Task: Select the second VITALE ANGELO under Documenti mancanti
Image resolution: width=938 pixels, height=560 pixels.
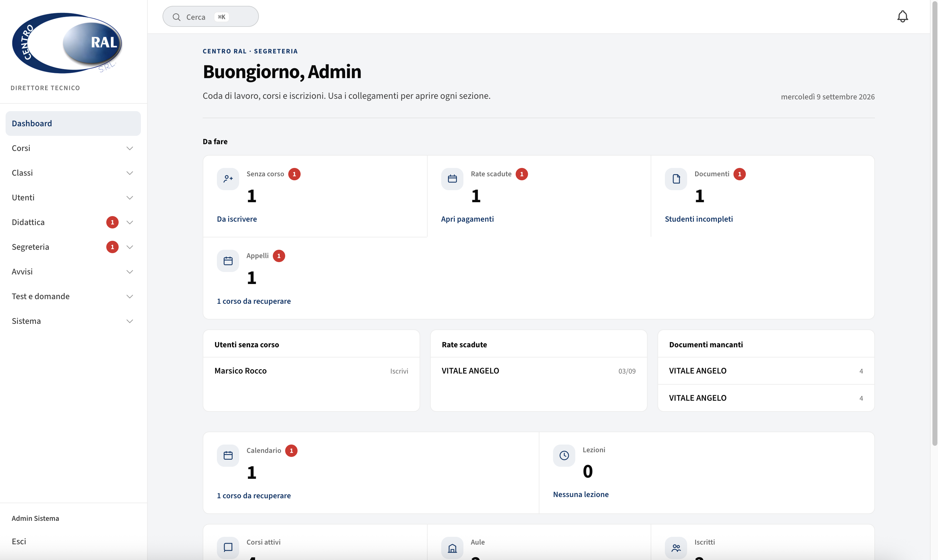Action: pyautogui.click(x=697, y=398)
